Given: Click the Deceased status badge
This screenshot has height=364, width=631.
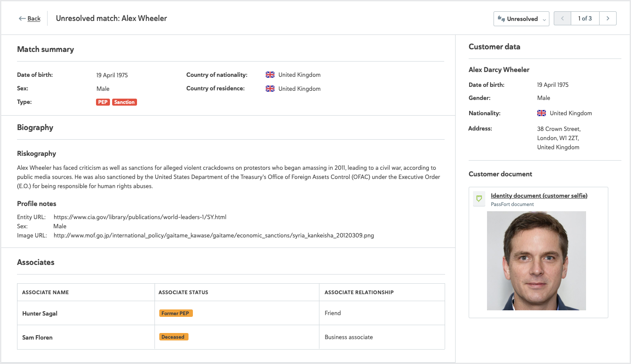Looking at the screenshot, I should point(174,337).
